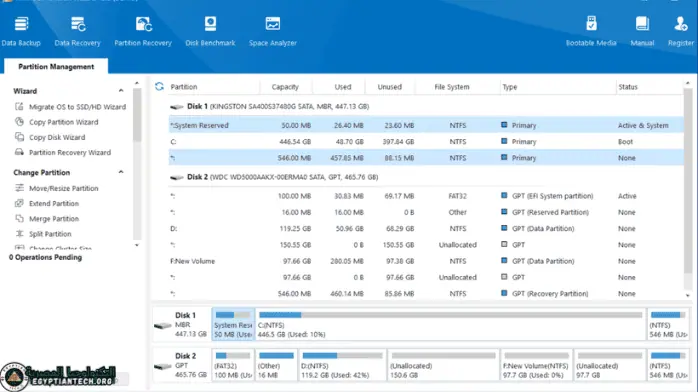The image size is (698, 392).
Task: Click the partition list scroll-down arrow
Action: pos(688,295)
